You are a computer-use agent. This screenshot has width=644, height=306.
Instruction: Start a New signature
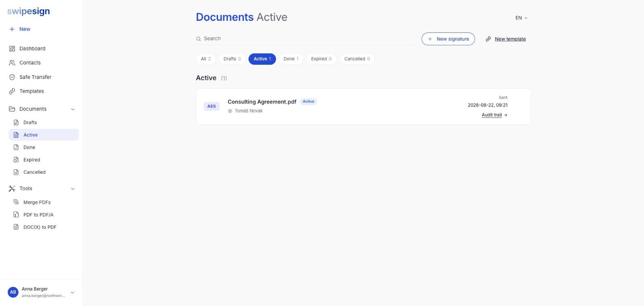click(448, 39)
